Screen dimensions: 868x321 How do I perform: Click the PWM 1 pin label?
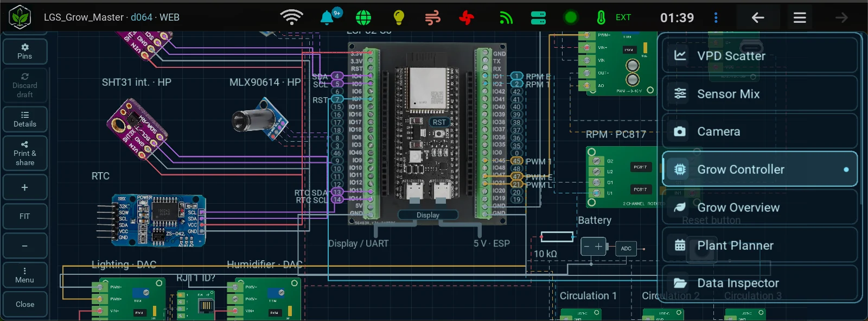click(538, 161)
